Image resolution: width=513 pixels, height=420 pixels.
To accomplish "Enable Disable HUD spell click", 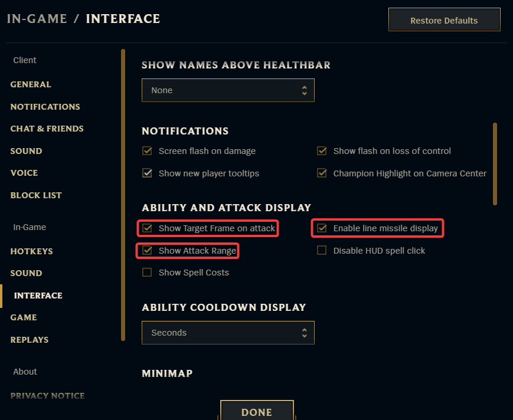I will pyautogui.click(x=322, y=251).
